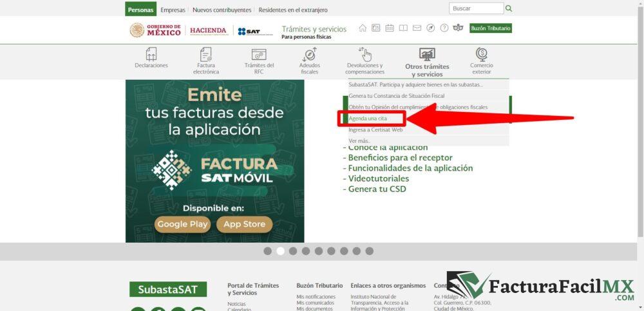Click the magnifier search icon
Image resolution: width=644 pixels, height=311 pixels.
click(509, 8)
